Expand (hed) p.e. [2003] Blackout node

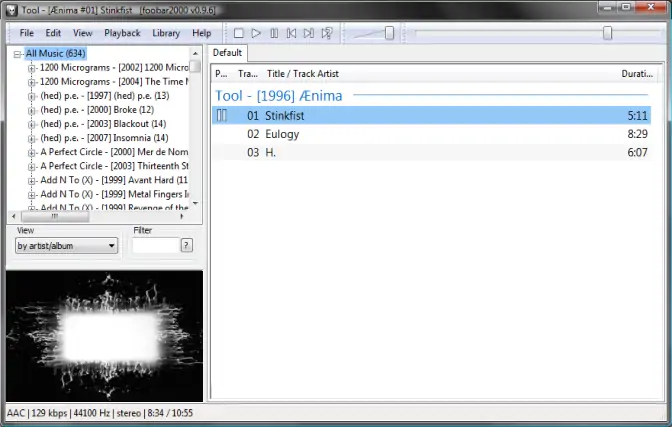[x=31, y=125]
